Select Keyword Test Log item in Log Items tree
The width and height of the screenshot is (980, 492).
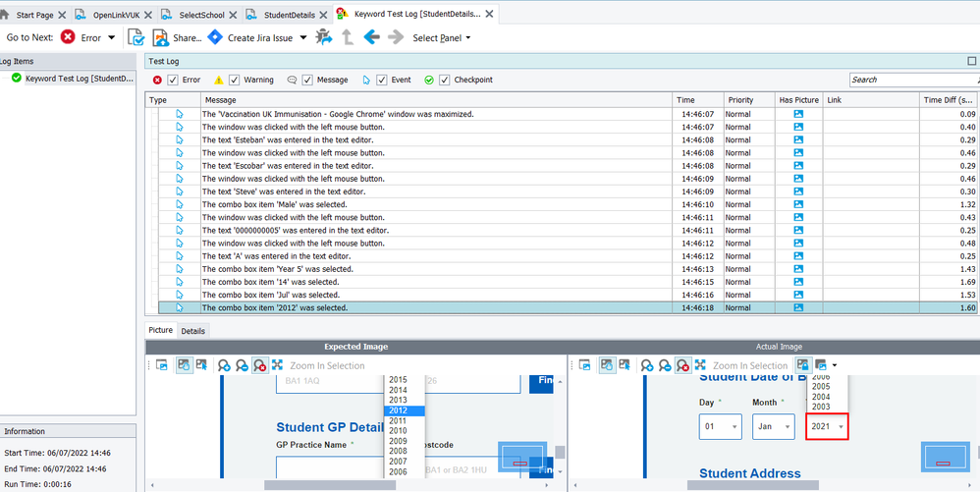(79, 78)
